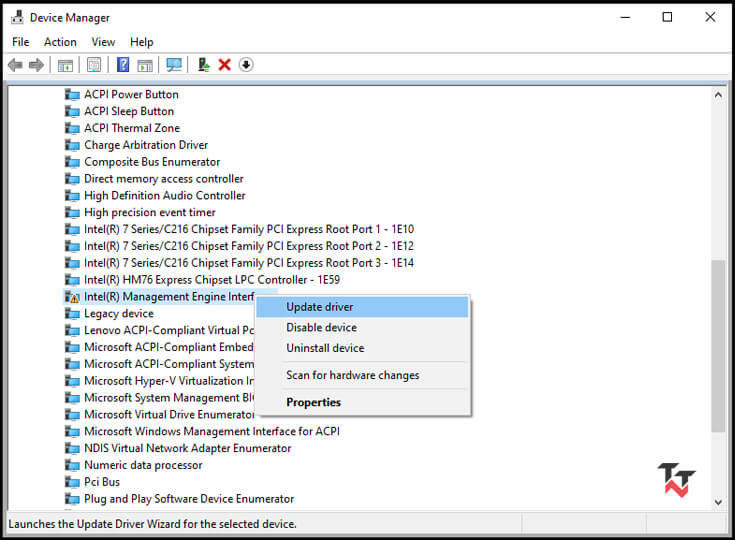
Task: Select PCI Express Root Port 3 - 1E14
Action: [x=249, y=263]
